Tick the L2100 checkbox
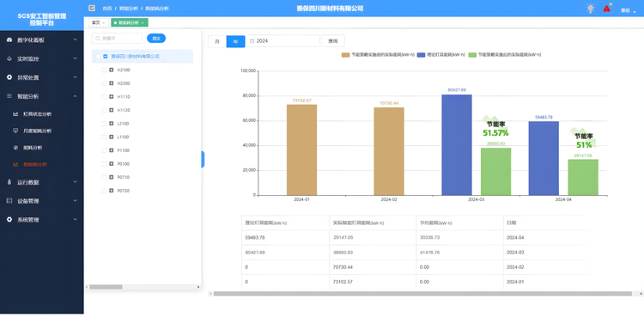Viewport: 644px width, 317px height. (x=104, y=124)
